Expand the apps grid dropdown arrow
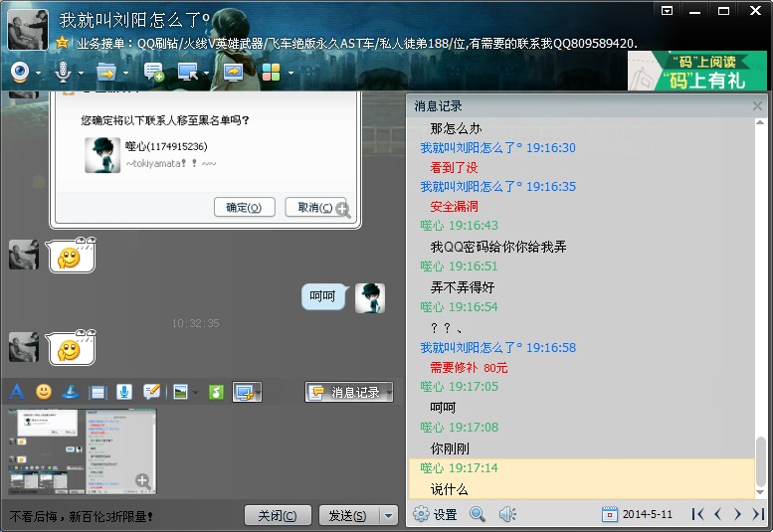 pos(290,73)
